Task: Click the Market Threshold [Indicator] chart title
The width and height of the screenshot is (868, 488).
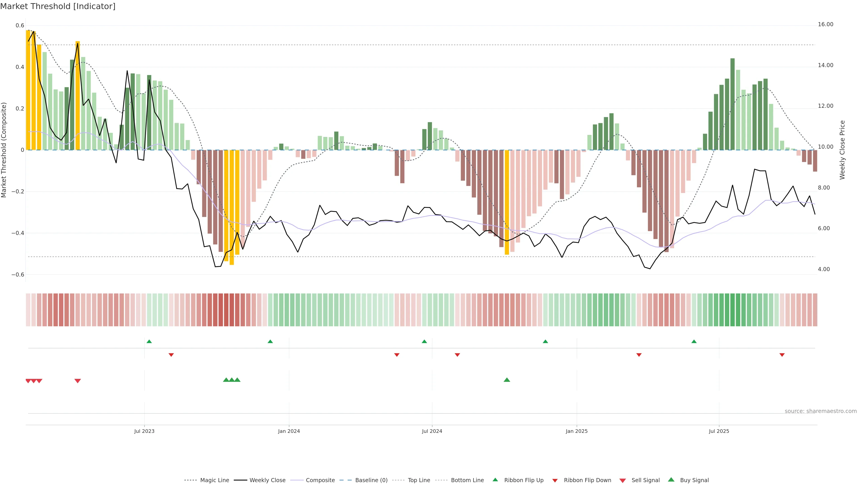Action: [58, 6]
